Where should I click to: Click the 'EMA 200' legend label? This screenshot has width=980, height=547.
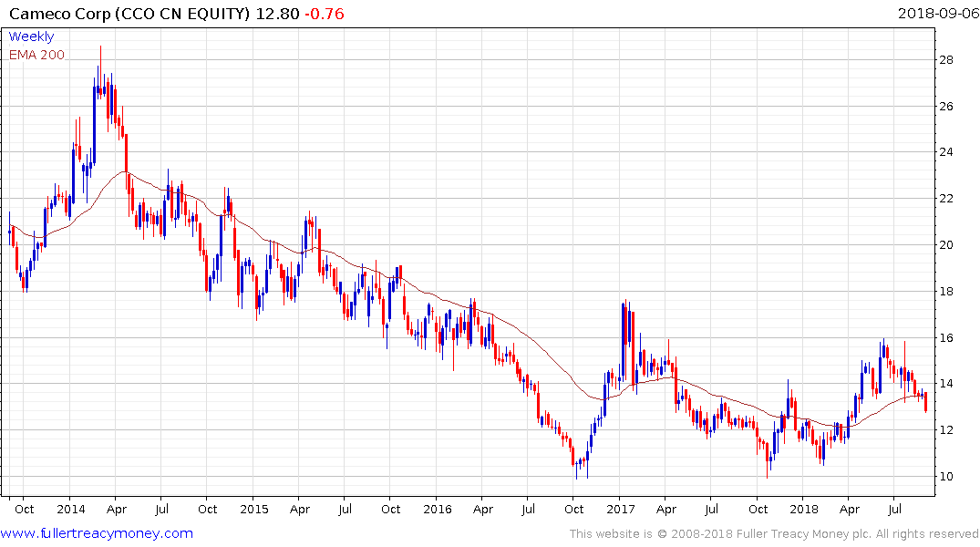[x=36, y=55]
